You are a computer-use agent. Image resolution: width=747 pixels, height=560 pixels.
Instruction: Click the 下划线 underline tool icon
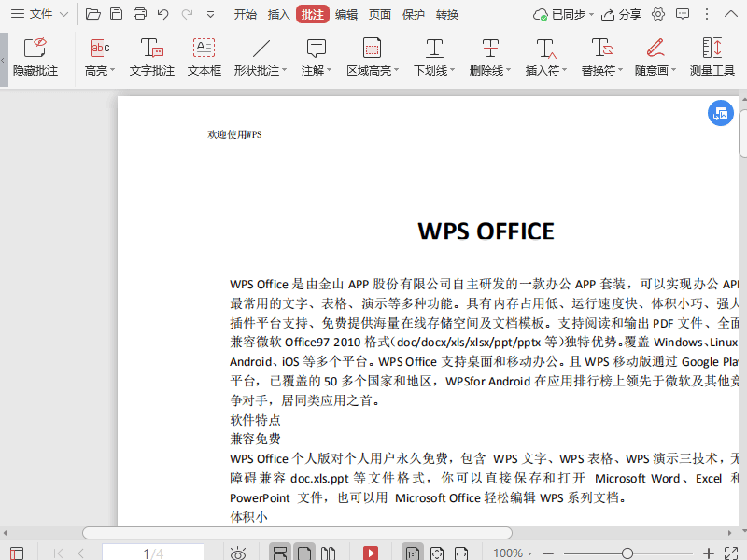(x=434, y=49)
